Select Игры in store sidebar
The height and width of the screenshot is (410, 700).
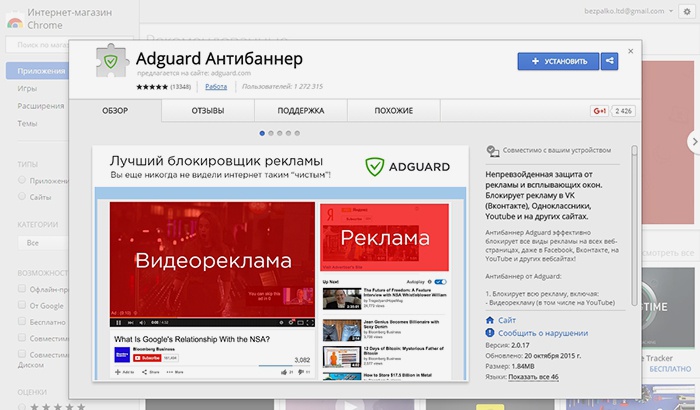(27, 88)
